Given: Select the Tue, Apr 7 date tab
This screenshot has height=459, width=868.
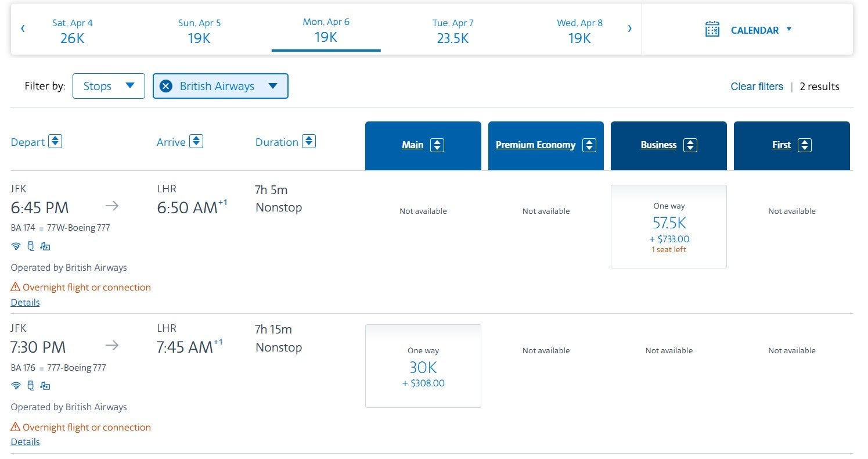Looking at the screenshot, I should pos(453,30).
